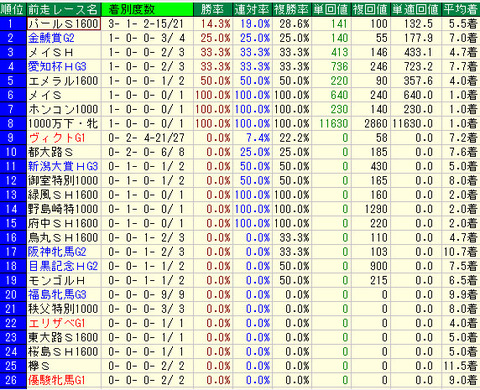Open the 優駿牝馬G1 race link

tap(57, 380)
